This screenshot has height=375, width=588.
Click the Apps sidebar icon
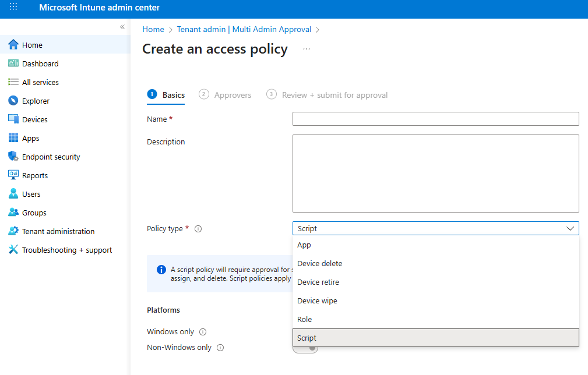coord(13,137)
